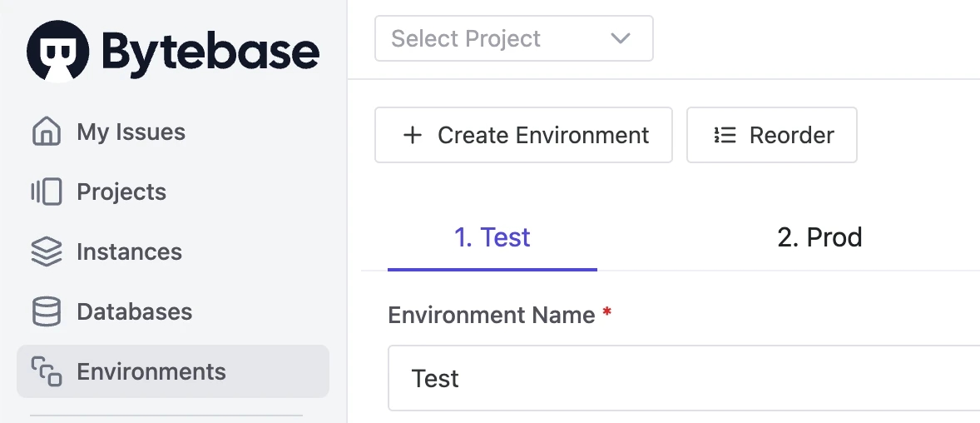Click the Bytebase mascot logo icon

pos(57,51)
